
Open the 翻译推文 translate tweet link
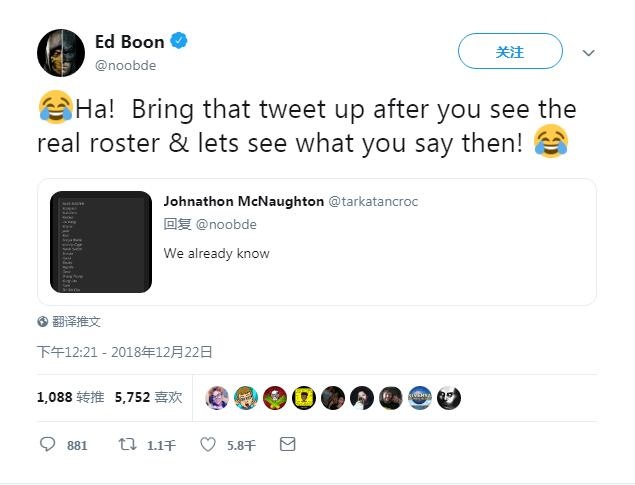pyautogui.click(x=76, y=322)
